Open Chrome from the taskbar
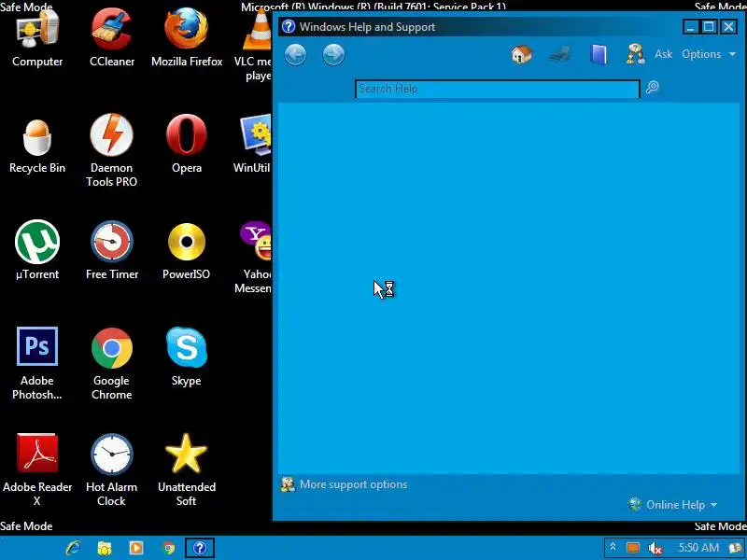 [168, 548]
